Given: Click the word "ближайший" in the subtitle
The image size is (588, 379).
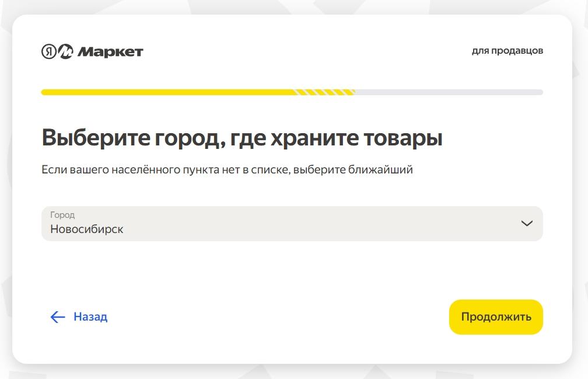Looking at the screenshot, I should tap(380, 169).
